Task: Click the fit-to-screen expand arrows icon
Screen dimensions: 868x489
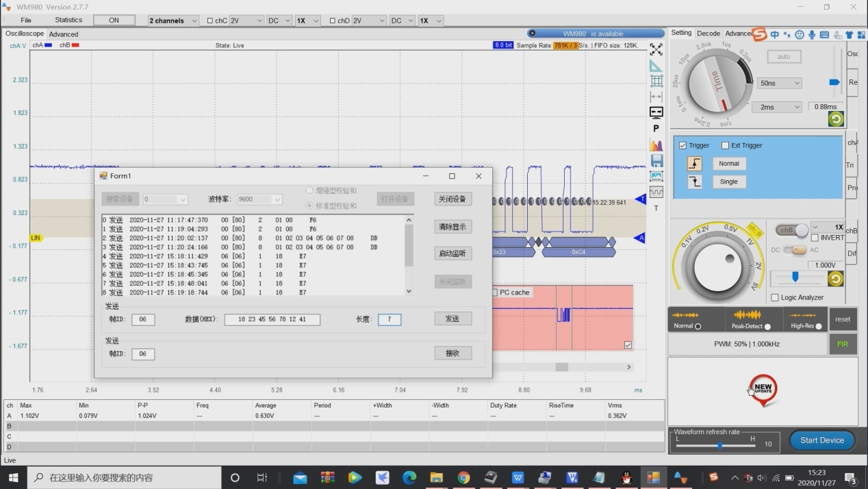Action: point(656,49)
